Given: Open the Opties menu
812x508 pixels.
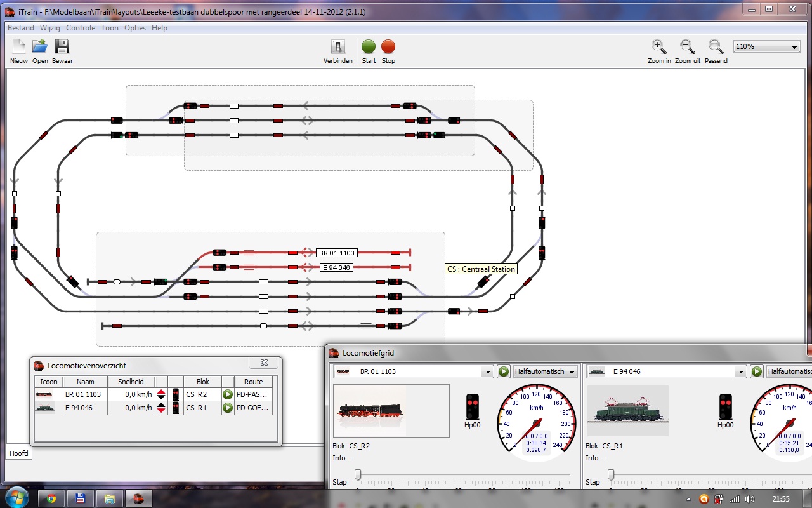Looking at the screenshot, I should tap(135, 28).
